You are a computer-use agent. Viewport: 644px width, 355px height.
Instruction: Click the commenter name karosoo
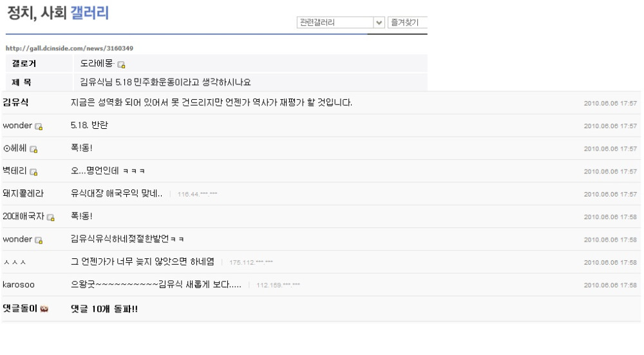[x=19, y=285]
